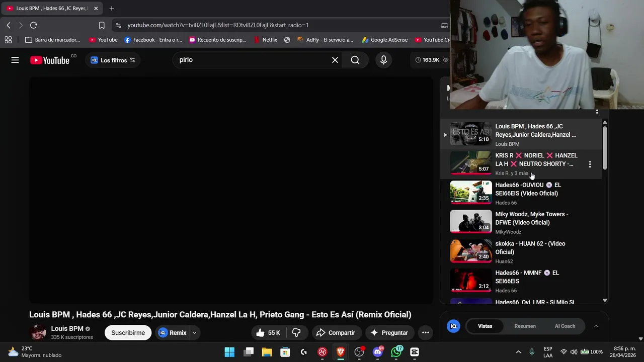Switch to the Resumen tab
Image resolution: width=644 pixels, height=362 pixels.
[525, 326]
